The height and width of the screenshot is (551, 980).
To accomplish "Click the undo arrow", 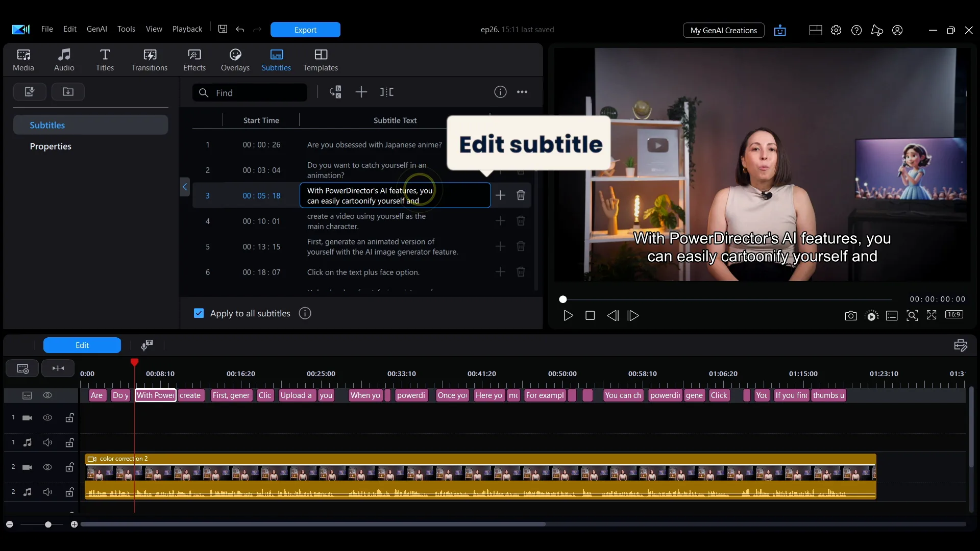I will tap(240, 30).
